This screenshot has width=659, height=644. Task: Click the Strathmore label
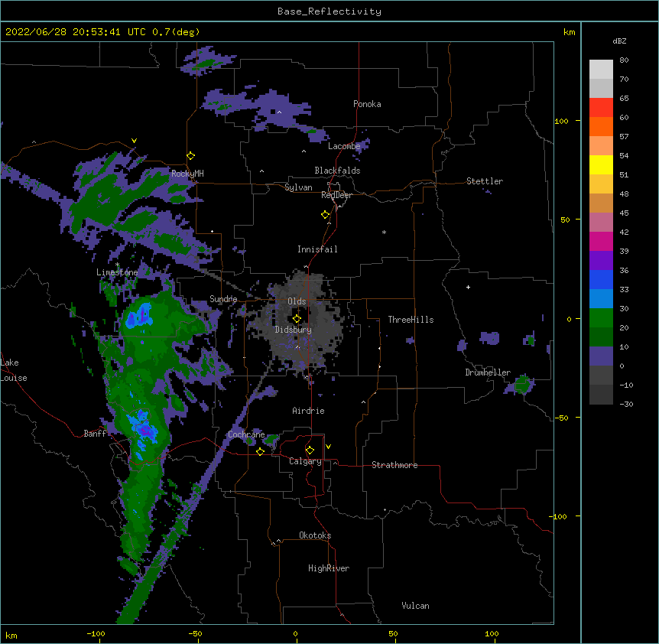(x=394, y=465)
